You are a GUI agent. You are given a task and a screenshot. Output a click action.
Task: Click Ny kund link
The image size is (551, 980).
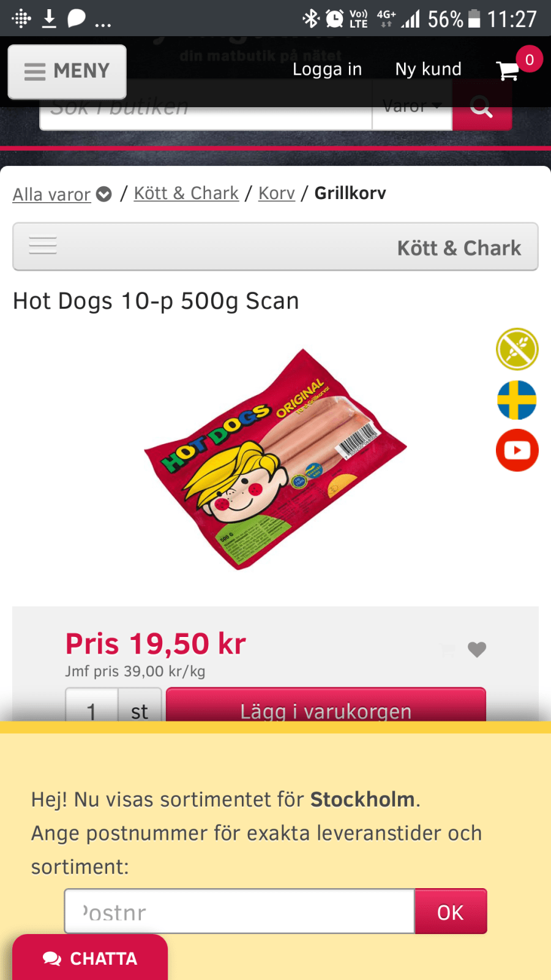point(429,69)
